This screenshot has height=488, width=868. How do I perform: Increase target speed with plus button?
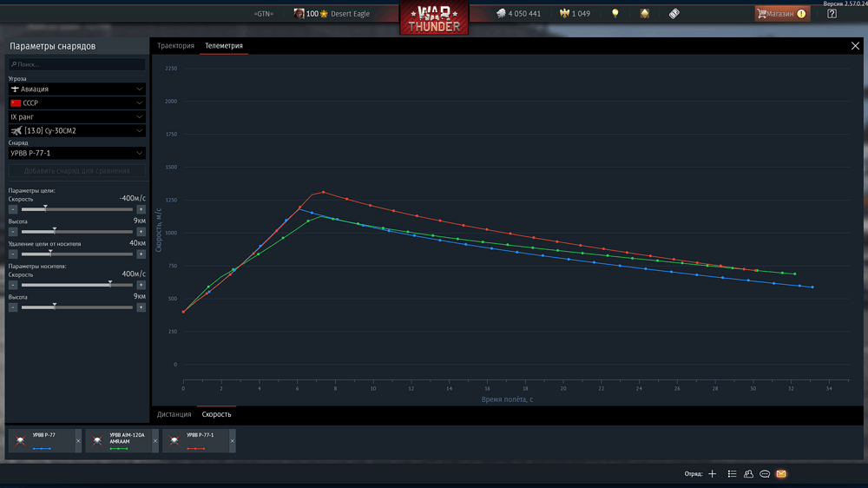(141, 209)
